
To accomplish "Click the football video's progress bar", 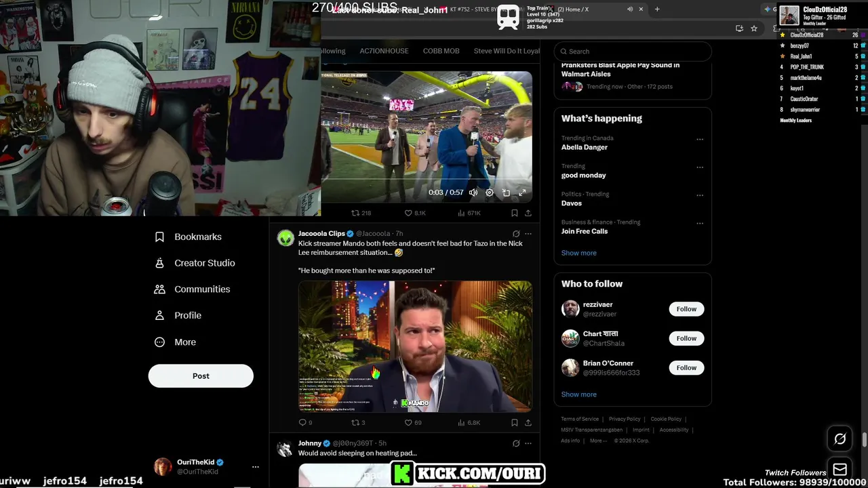I will coord(426,180).
